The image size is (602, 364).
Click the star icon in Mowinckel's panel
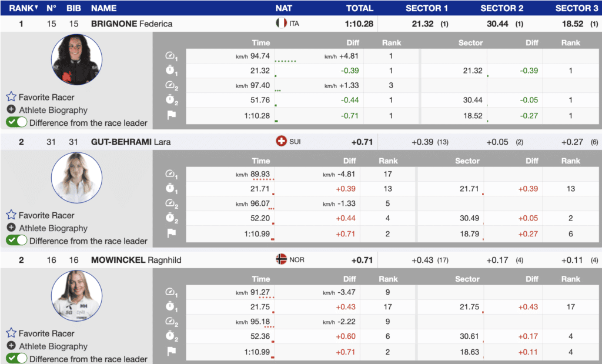tap(11, 333)
